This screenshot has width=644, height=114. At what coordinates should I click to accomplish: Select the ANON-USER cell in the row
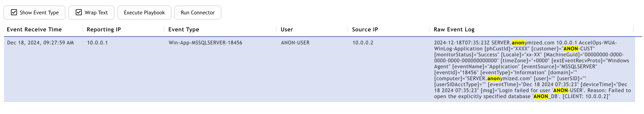(295, 43)
